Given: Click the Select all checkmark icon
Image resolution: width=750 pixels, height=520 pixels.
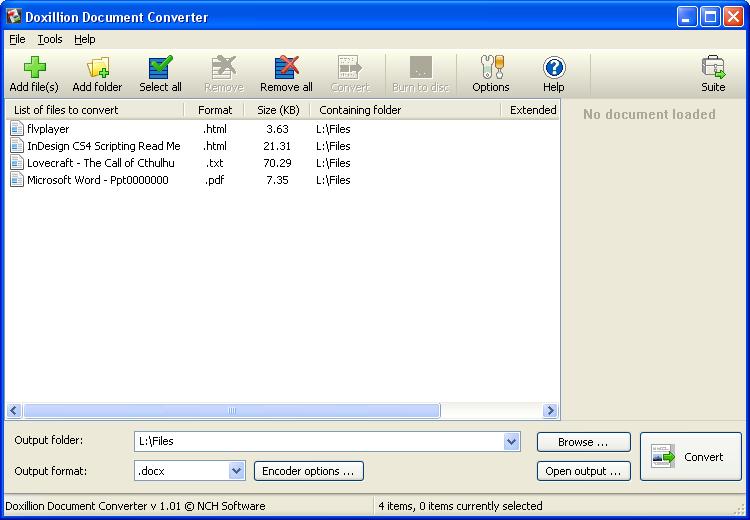Looking at the screenshot, I should pyautogui.click(x=160, y=67).
